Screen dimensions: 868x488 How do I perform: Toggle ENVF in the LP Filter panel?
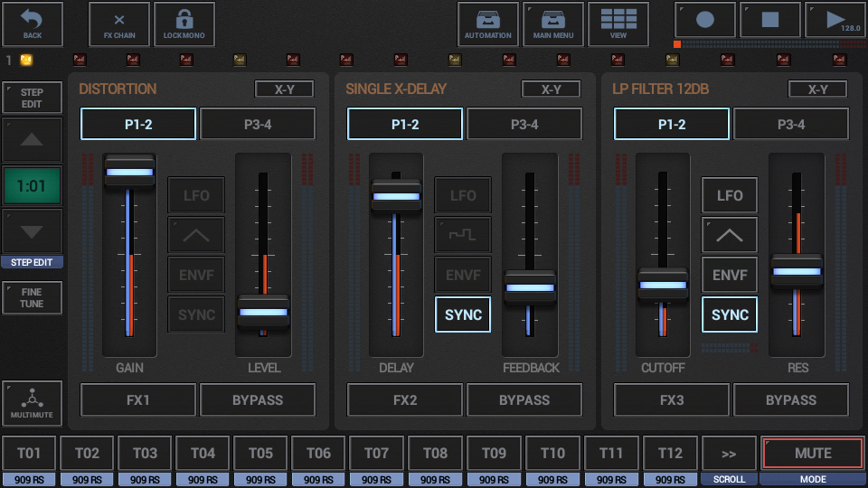tap(730, 275)
